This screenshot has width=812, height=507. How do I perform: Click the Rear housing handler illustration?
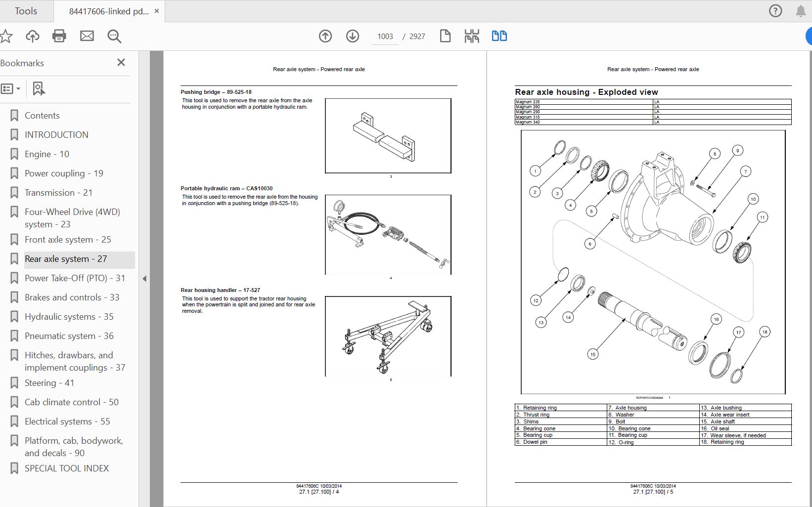[x=388, y=337]
